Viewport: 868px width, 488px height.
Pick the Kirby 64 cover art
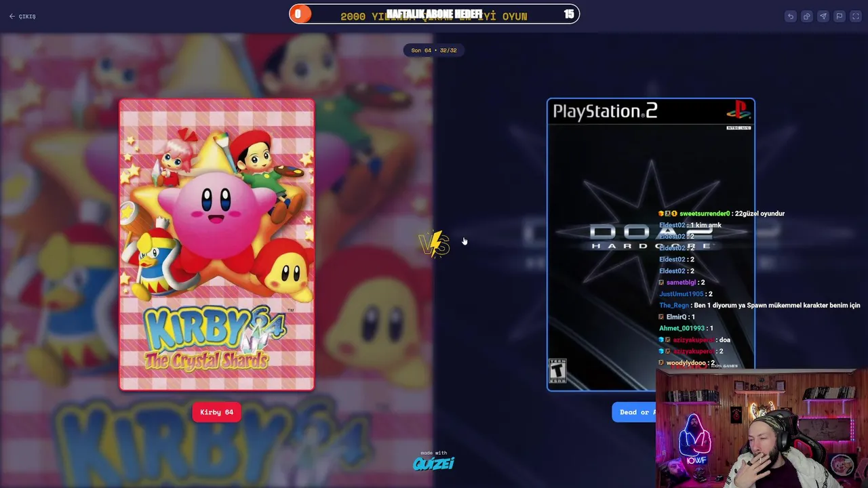[x=217, y=245]
